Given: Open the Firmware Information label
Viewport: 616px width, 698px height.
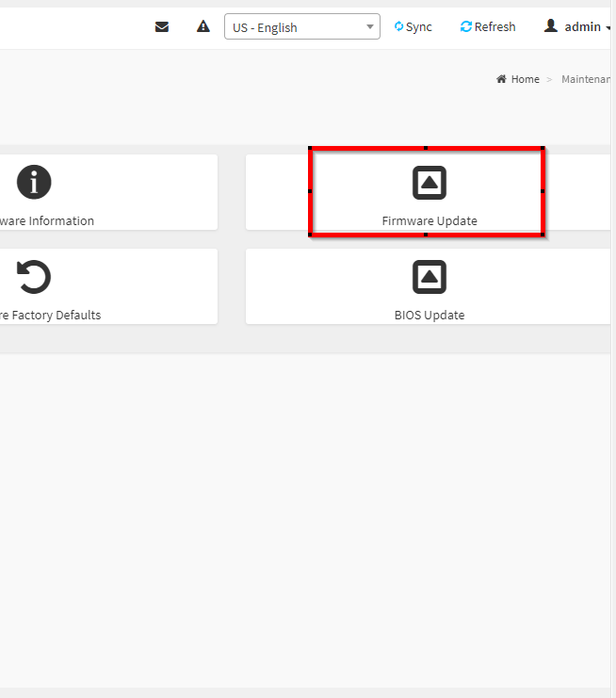Looking at the screenshot, I should [x=47, y=221].
